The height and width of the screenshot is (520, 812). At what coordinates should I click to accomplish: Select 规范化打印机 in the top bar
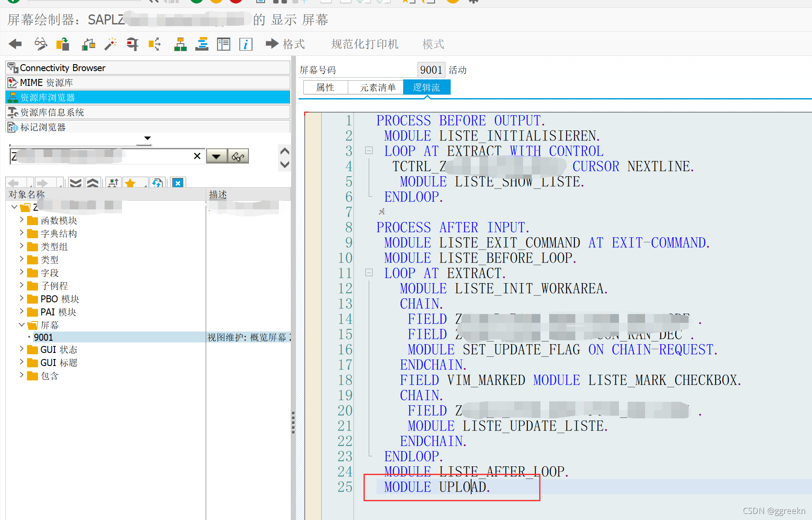[x=364, y=44]
